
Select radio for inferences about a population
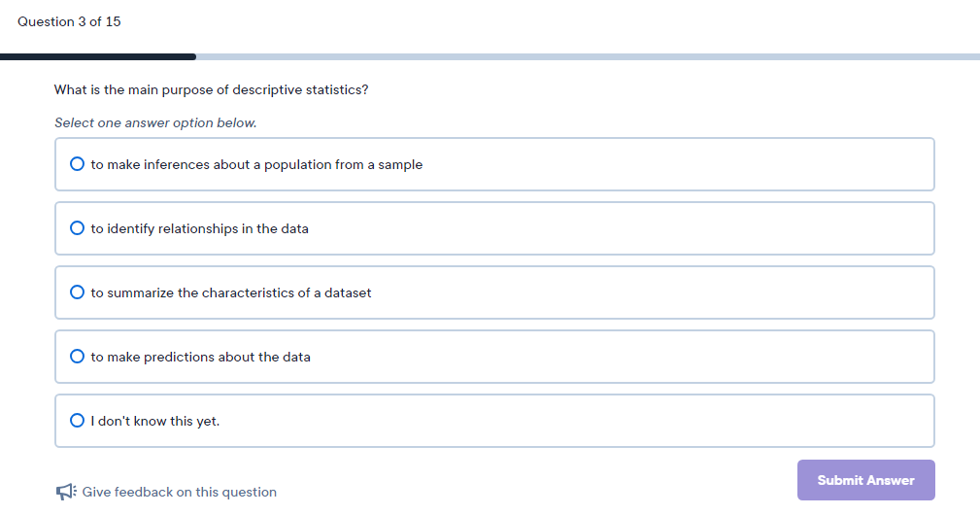pyautogui.click(x=77, y=164)
